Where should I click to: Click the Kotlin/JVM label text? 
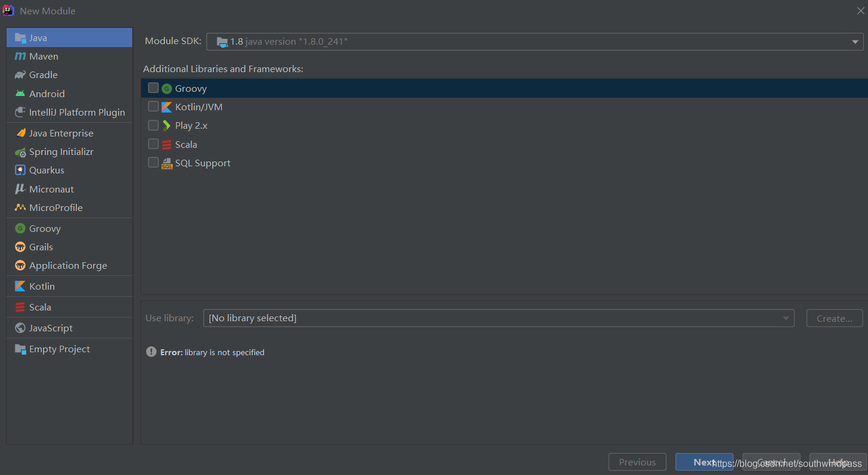[199, 107]
